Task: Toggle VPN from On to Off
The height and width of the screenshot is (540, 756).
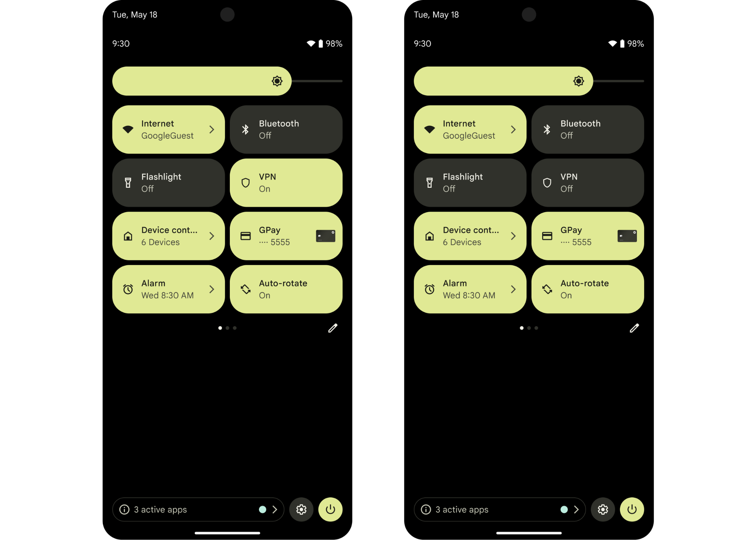Action: [x=286, y=183]
